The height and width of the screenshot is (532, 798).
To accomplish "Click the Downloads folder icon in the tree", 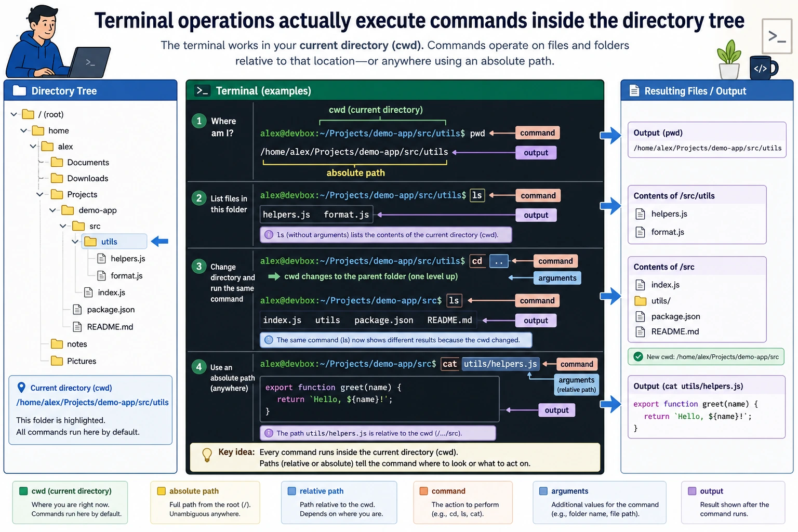I will pos(57,178).
